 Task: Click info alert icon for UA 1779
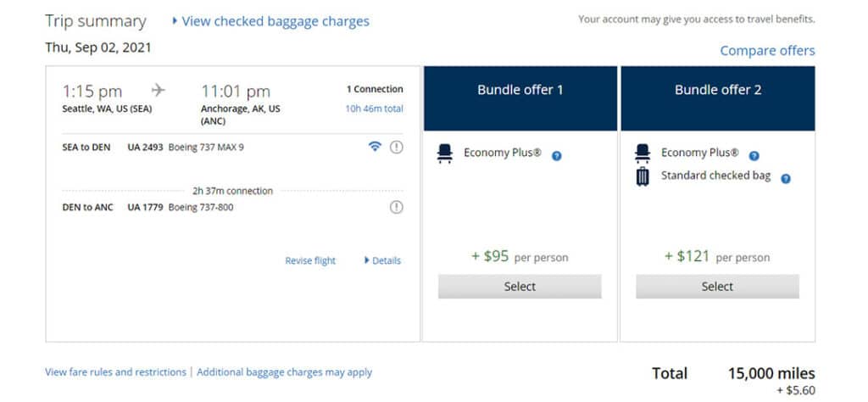(x=397, y=207)
